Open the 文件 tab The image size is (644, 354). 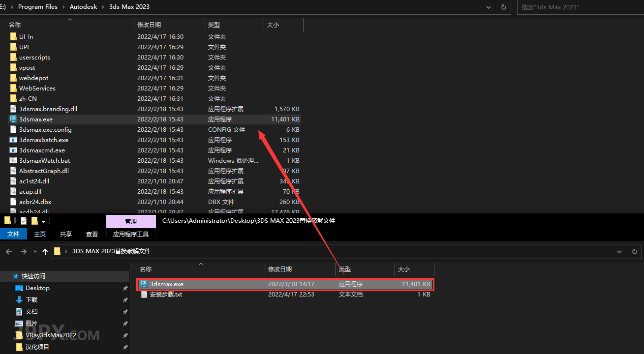[x=13, y=235]
